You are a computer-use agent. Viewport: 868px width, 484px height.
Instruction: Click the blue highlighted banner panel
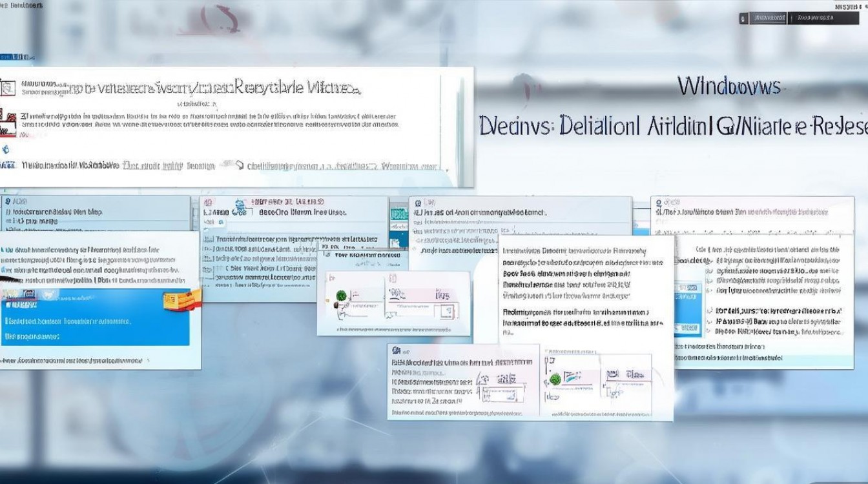pos(95,317)
